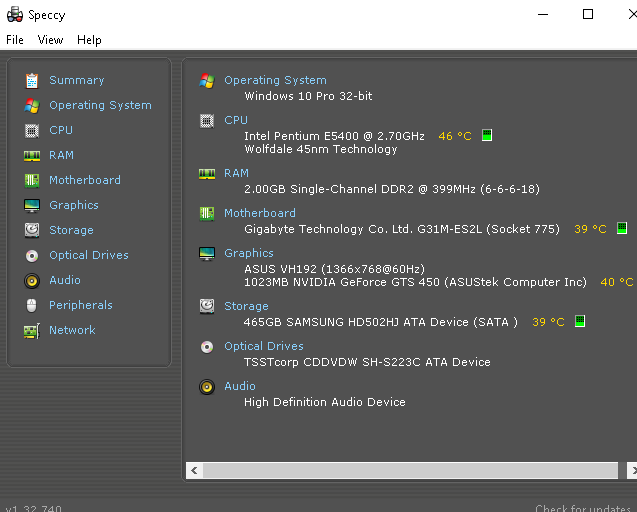Click the Audio speaker icon in summary panel
The width and height of the screenshot is (637, 512).
coord(207,387)
